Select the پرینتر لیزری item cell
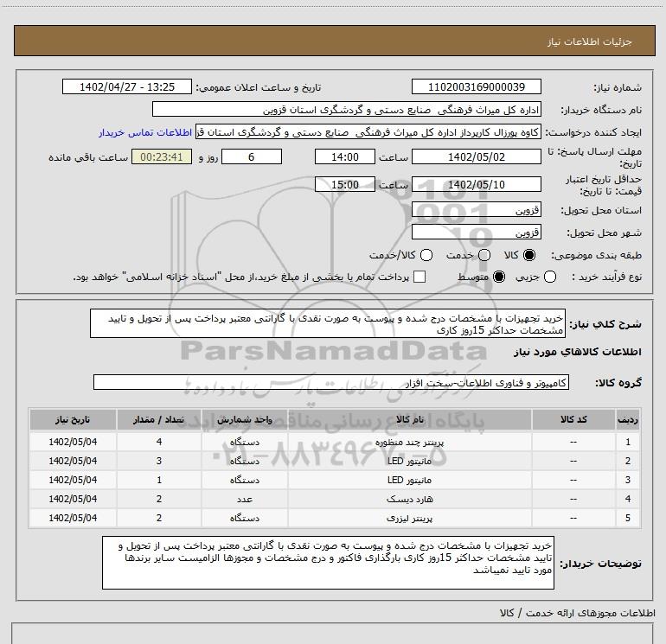666x644 pixels. click(409, 519)
